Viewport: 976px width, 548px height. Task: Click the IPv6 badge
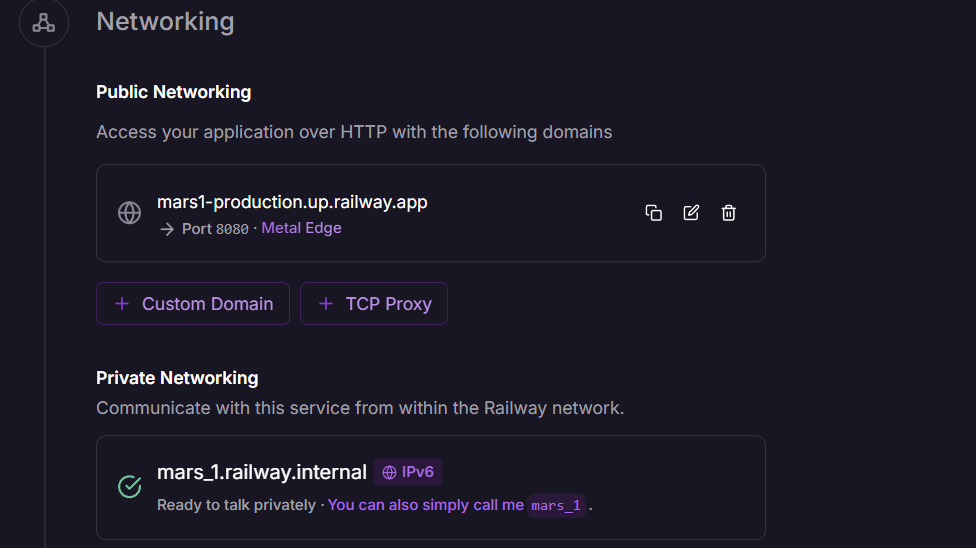(x=408, y=472)
